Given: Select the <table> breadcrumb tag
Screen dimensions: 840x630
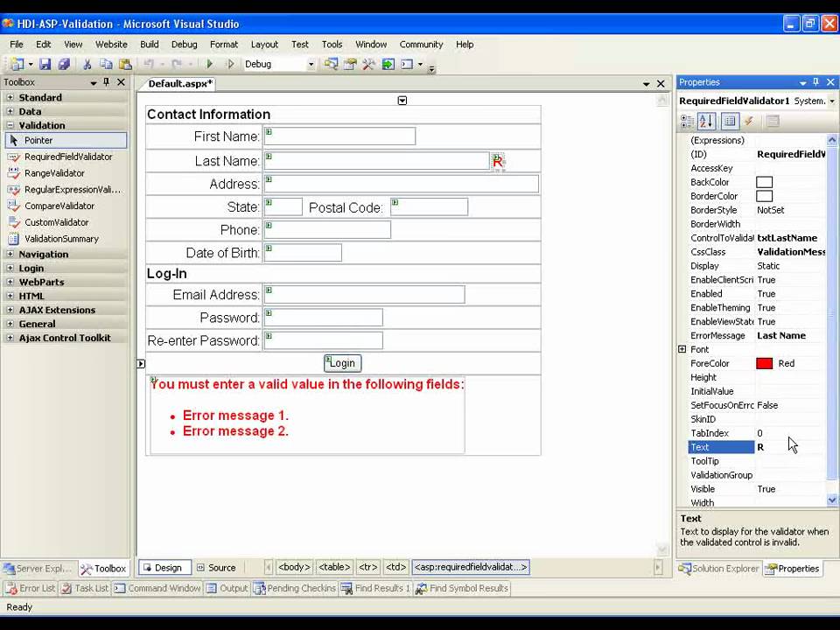Looking at the screenshot, I should pyautogui.click(x=334, y=567).
